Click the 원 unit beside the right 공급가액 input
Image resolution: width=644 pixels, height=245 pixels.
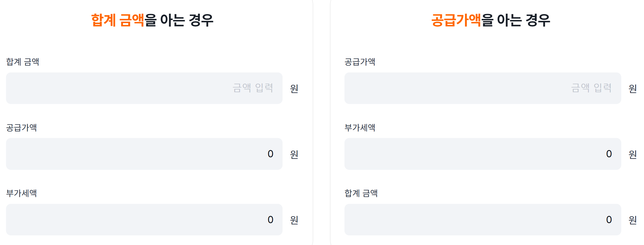coord(633,89)
